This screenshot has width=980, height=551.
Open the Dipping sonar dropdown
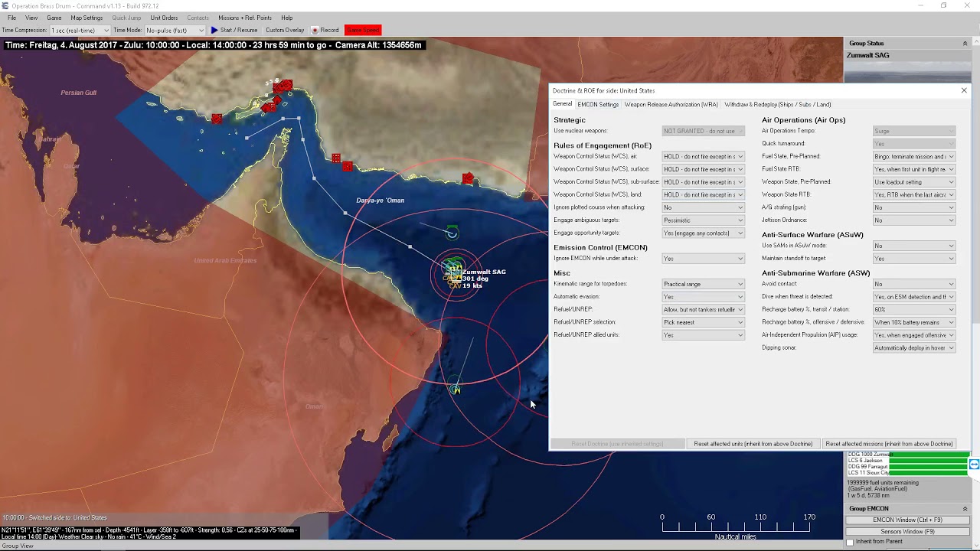(914, 347)
